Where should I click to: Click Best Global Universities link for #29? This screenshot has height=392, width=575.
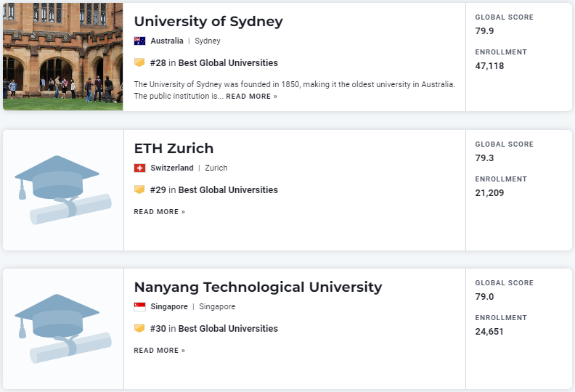(x=228, y=190)
